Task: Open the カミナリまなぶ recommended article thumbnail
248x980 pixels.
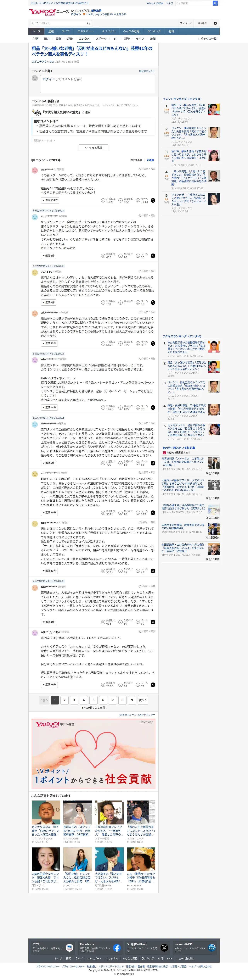Action: click(x=46, y=812)
